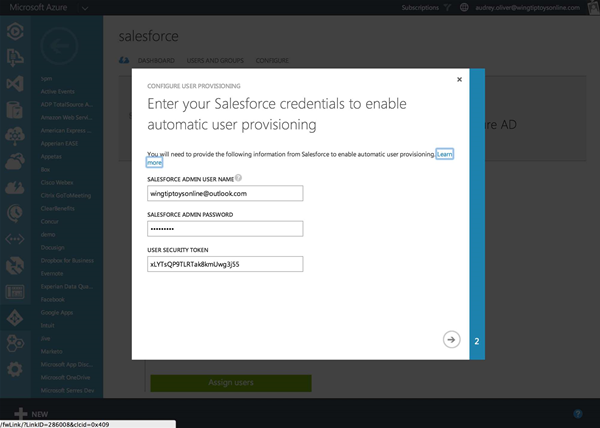Click the NEW label in bottom bar

tap(40, 414)
